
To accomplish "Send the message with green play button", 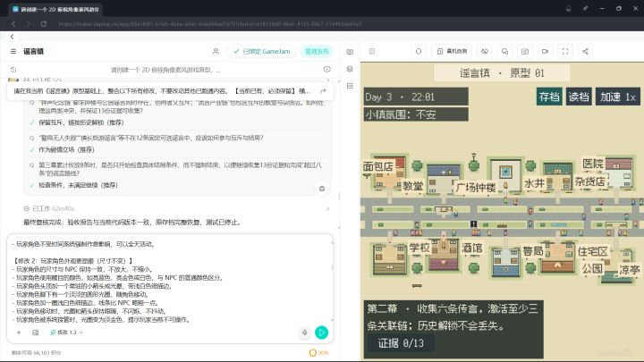I will point(322,333).
